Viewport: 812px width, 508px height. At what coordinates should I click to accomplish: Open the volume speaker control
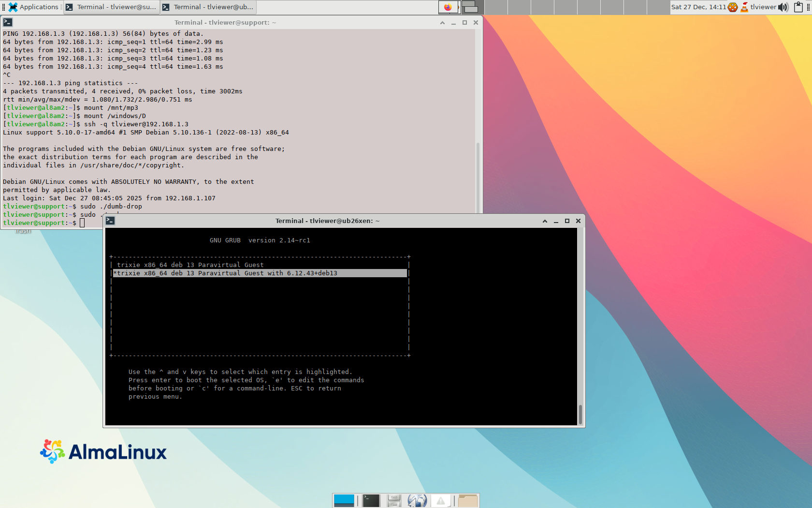(x=783, y=7)
